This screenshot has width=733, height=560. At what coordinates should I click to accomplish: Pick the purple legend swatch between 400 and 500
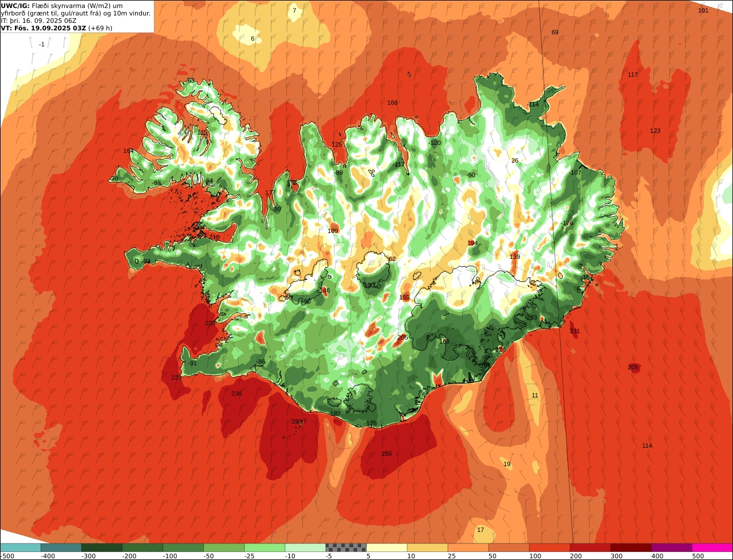click(x=672, y=547)
